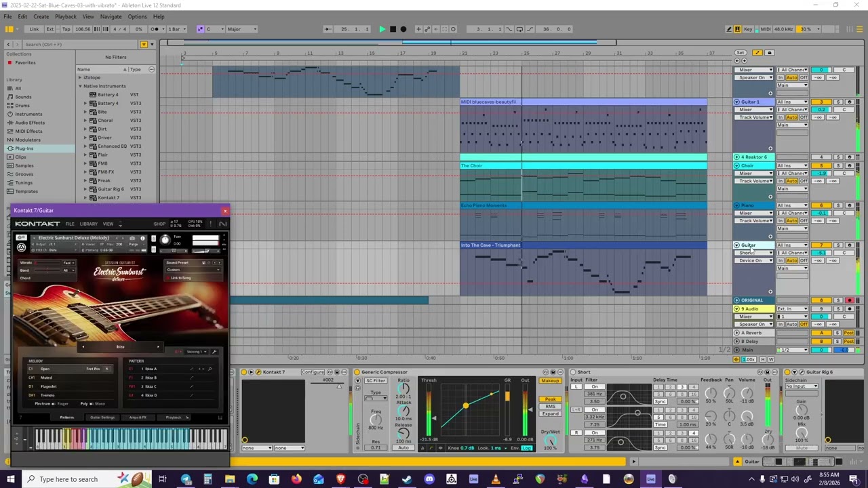This screenshot has height=488, width=868.
Task: Close the Kontakt 7/Guitar window
Action: click(224, 211)
